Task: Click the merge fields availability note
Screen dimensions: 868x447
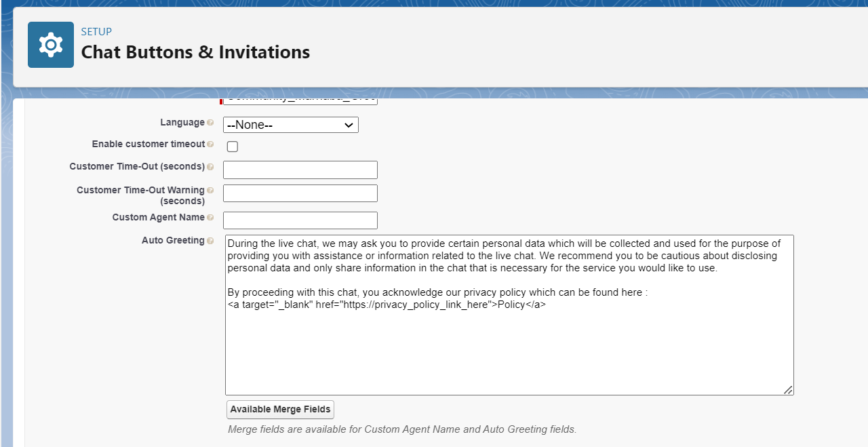Action: (x=402, y=429)
